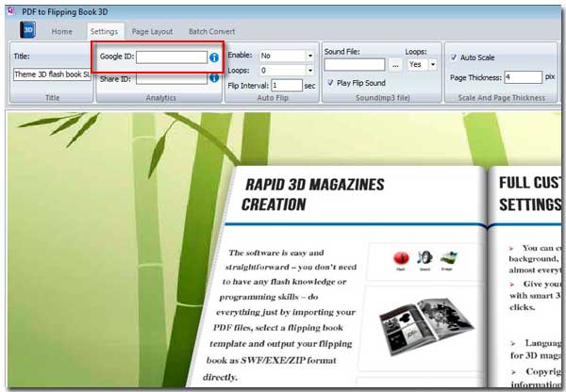Click the 3D application logo button
This screenshot has height=392, width=566.
pos(27,30)
